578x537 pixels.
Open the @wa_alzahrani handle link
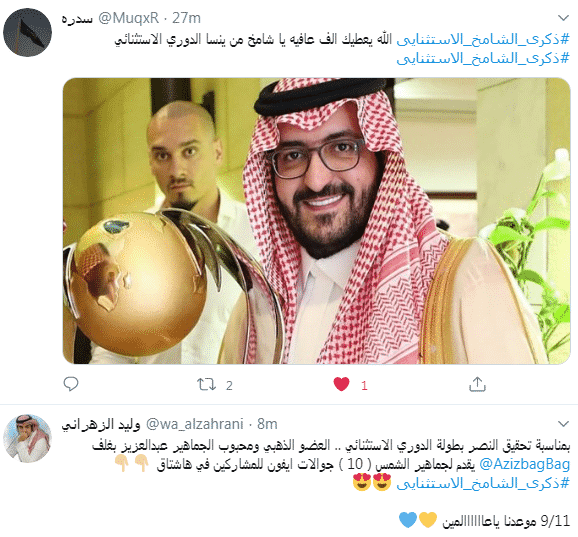pyautogui.click(x=195, y=424)
